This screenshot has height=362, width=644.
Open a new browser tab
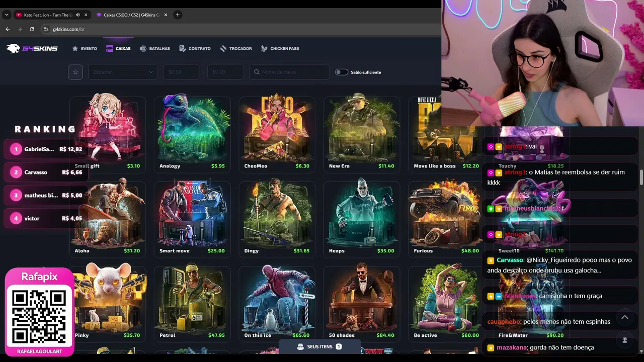pos(178,15)
